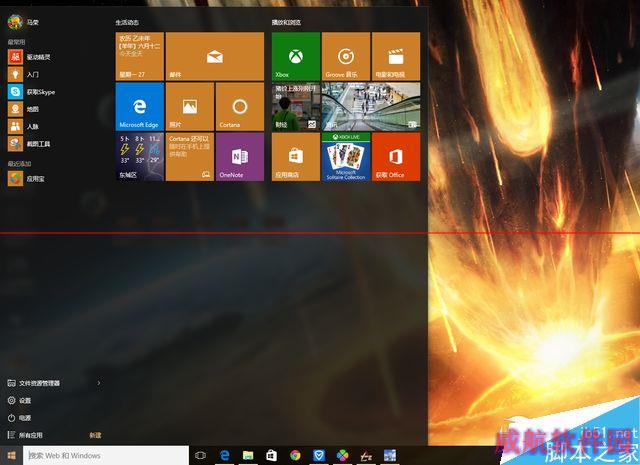This screenshot has height=465, width=640.
Task: Open the 电源 power menu
Action: pos(19,418)
